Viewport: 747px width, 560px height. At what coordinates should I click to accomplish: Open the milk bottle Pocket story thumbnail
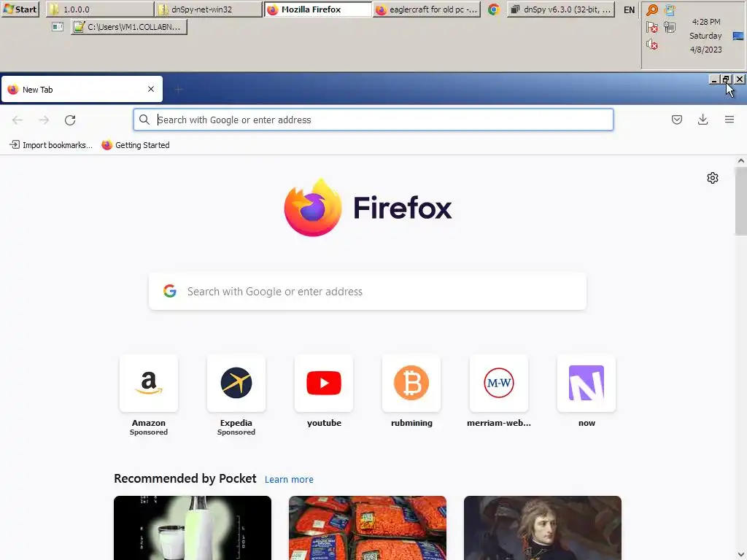coord(193,528)
